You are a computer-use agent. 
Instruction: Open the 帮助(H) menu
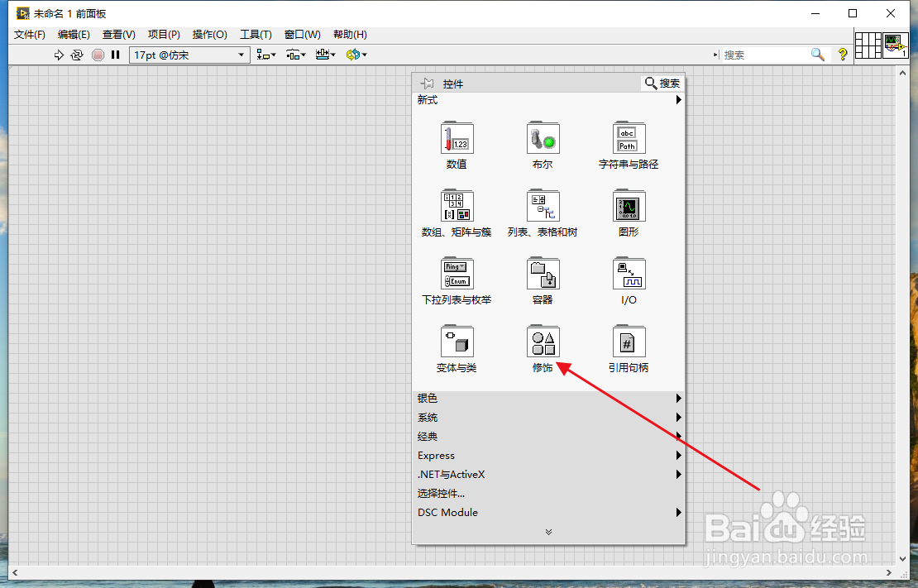(x=350, y=35)
